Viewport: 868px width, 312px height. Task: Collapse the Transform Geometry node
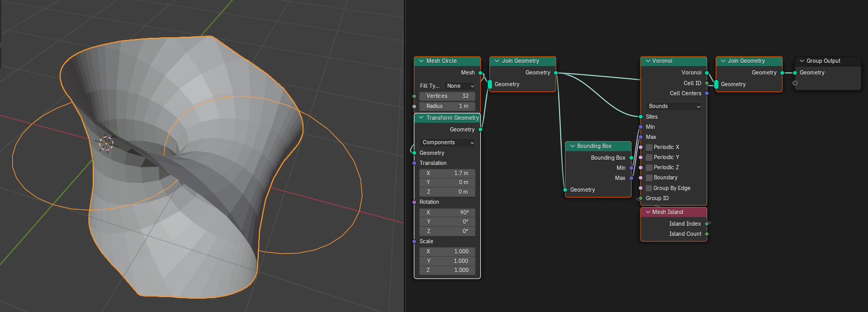[421, 118]
